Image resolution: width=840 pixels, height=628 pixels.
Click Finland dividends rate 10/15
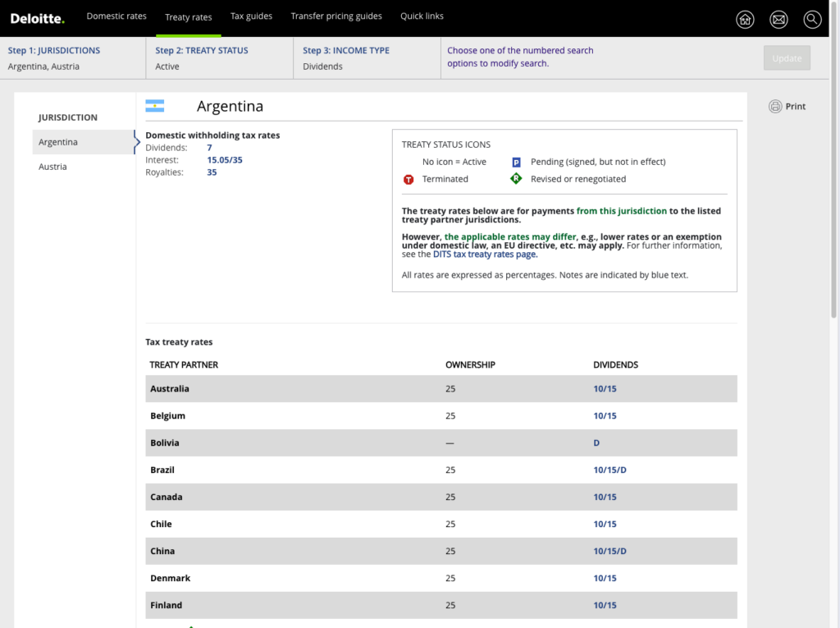tap(605, 606)
